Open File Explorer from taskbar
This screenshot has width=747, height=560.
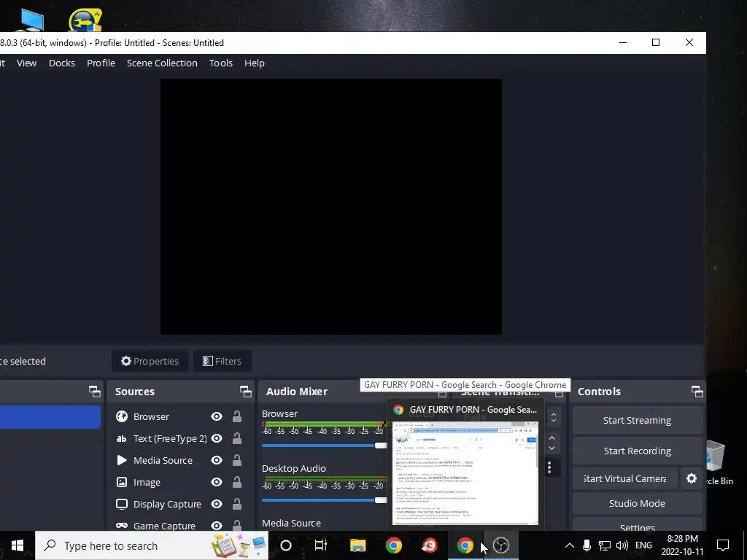click(x=357, y=545)
